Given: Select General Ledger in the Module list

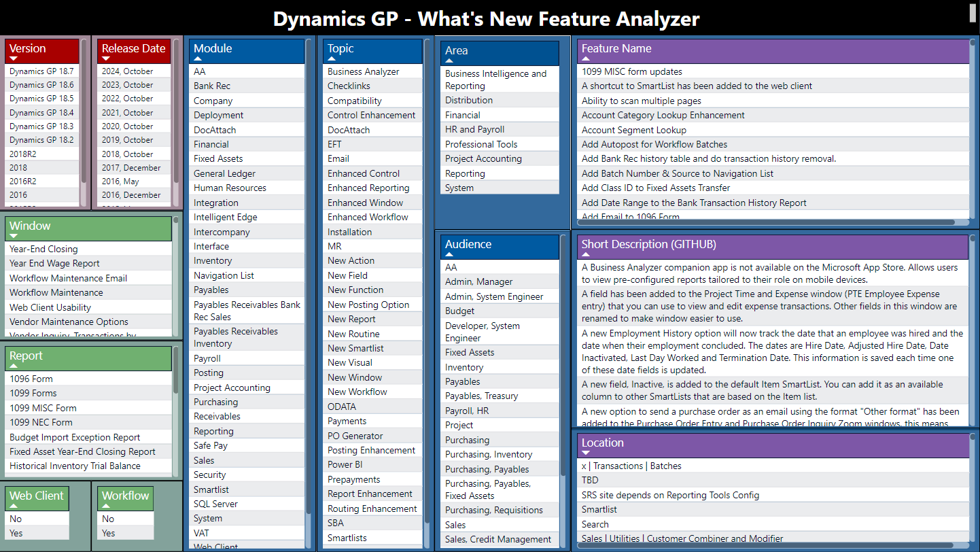Looking at the screenshot, I should (x=247, y=173).
